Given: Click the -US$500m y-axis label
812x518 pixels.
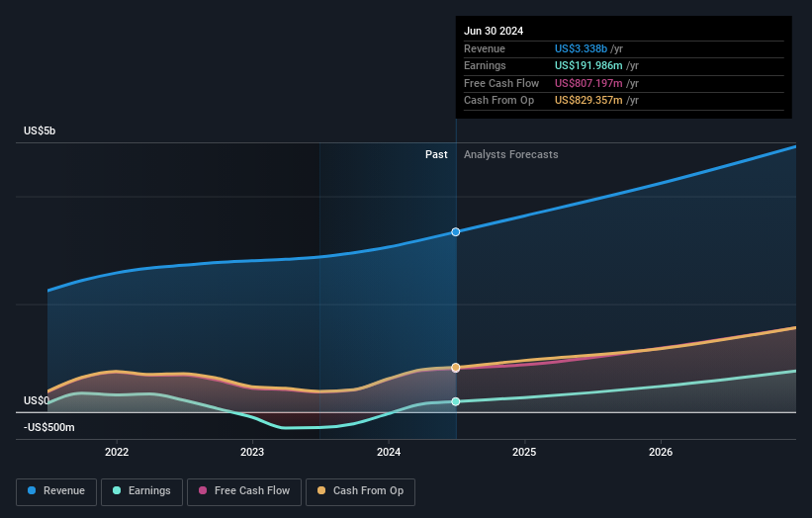Looking at the screenshot, I should (48, 427).
